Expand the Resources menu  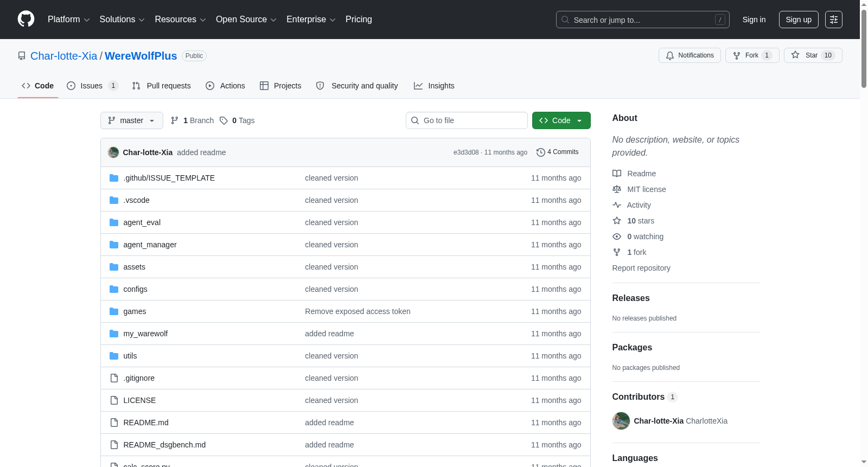coord(180,20)
